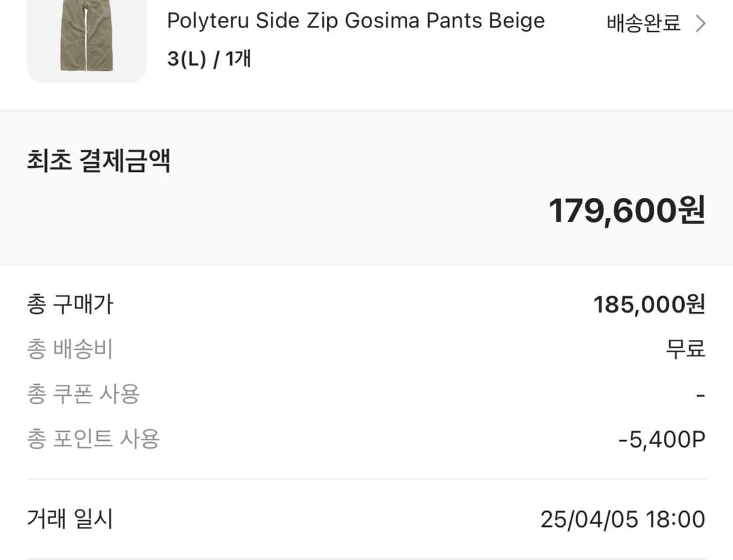Click the 거래 일시 transaction date label

click(x=68, y=519)
